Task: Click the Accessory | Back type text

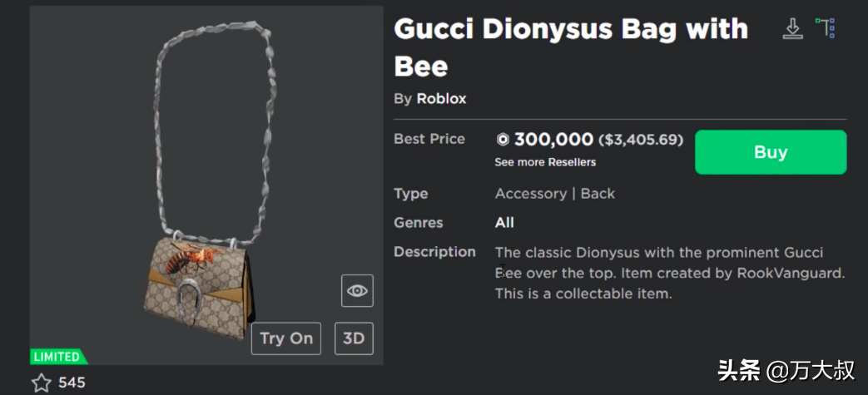Action: [554, 194]
